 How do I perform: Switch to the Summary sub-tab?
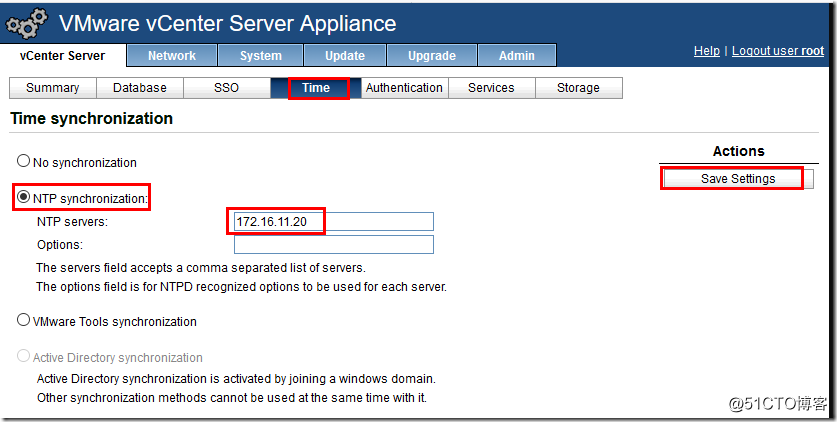pos(53,88)
